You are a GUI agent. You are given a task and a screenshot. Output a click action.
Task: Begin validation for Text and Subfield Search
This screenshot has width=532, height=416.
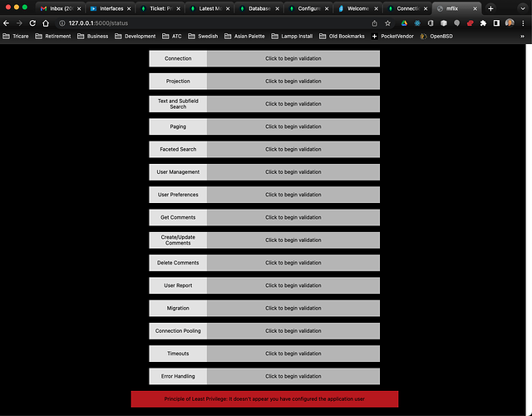point(293,104)
